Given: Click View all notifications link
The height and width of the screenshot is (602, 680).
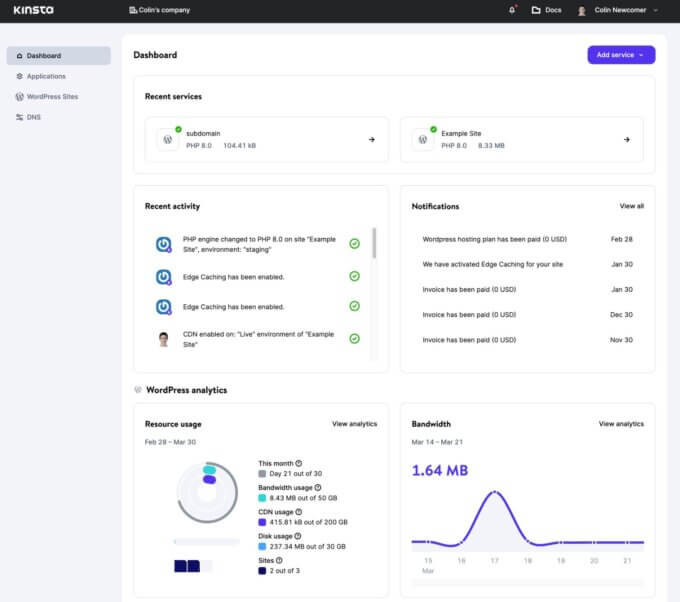Looking at the screenshot, I should [x=631, y=206].
